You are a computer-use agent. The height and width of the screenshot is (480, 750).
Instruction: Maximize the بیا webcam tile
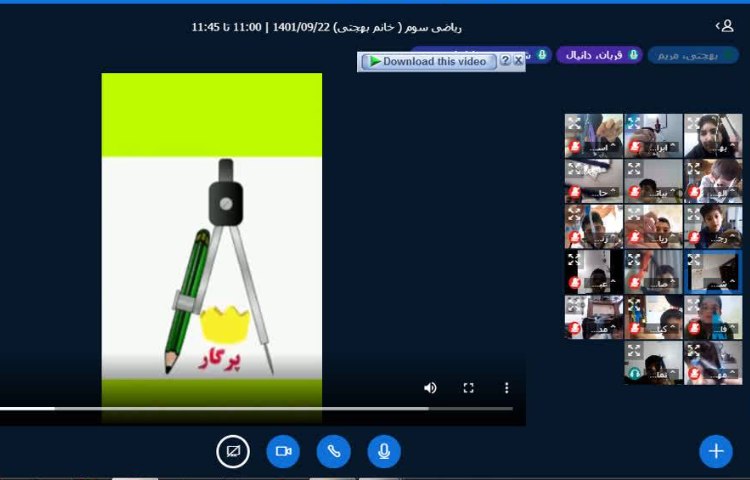tap(634, 168)
